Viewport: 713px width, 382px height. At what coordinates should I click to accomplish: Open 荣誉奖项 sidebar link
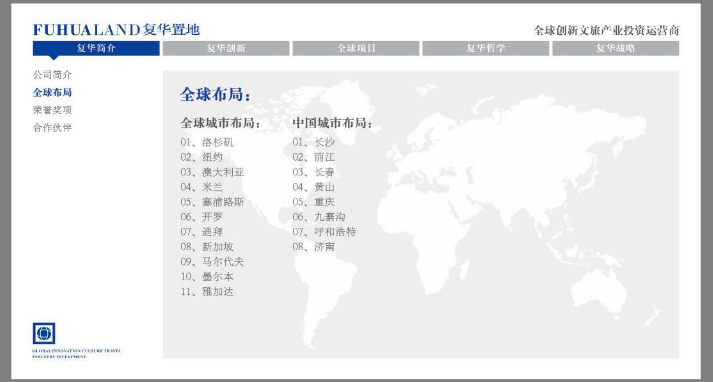(52, 110)
